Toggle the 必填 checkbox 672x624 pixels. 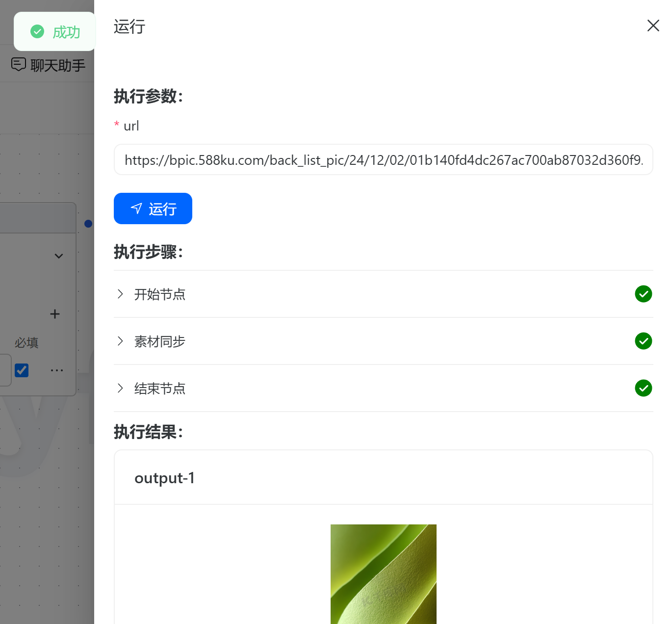[x=22, y=370]
